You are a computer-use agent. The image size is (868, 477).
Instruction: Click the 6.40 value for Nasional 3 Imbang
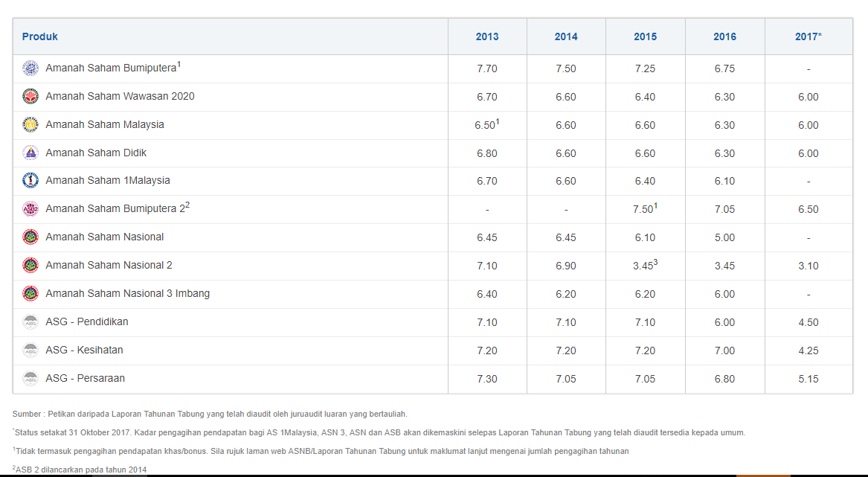(487, 294)
